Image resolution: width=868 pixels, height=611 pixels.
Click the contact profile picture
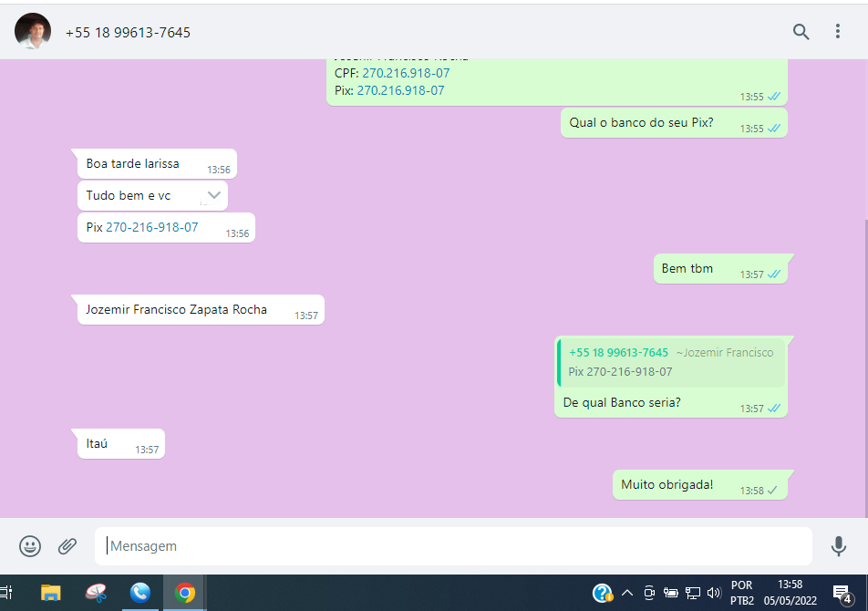(33, 32)
